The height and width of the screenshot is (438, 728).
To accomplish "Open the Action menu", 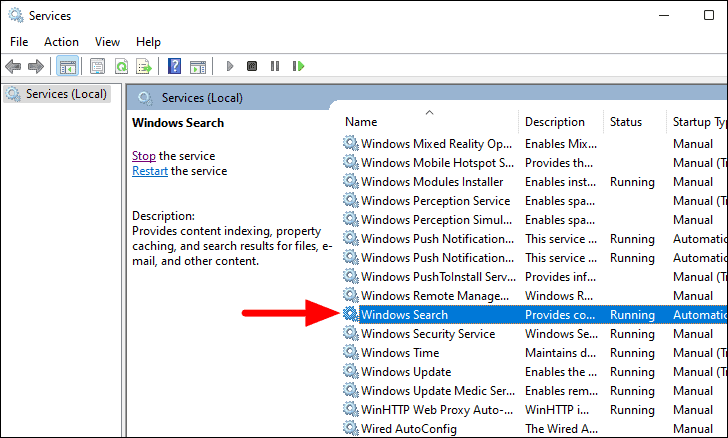I will pos(61,42).
